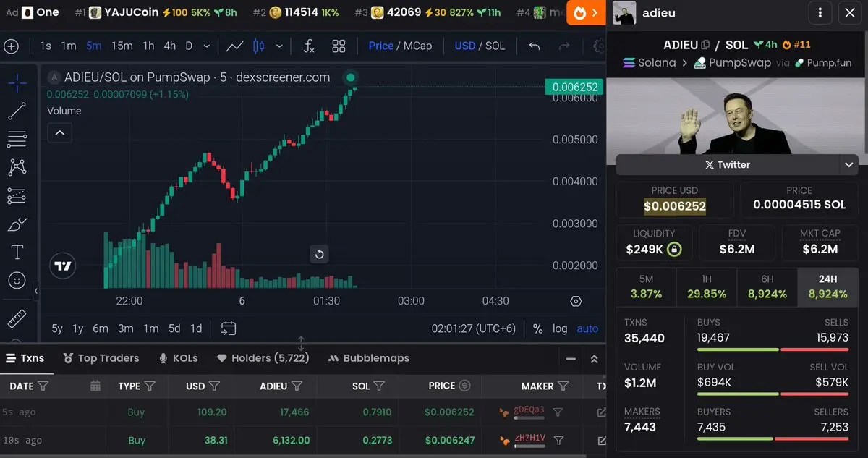
Task: Select the text annotation tool
Action: (17, 252)
